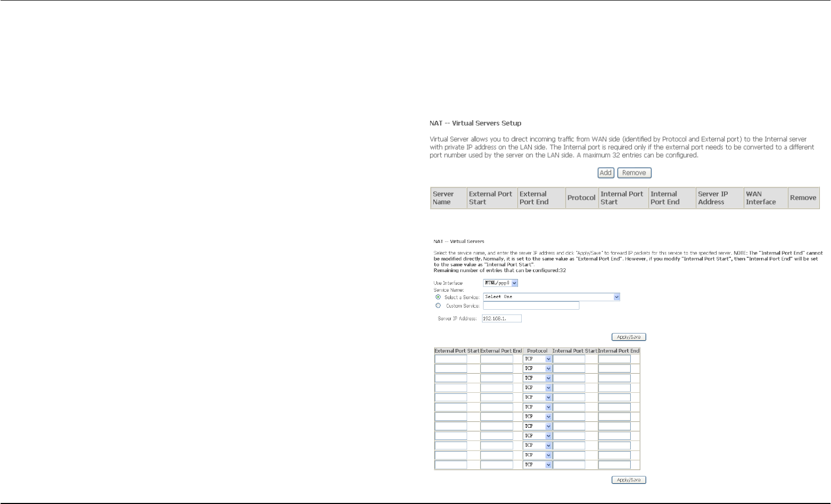831x504 pixels.
Task: Open the second row TCP protocol dropdown
Action: 538,368
